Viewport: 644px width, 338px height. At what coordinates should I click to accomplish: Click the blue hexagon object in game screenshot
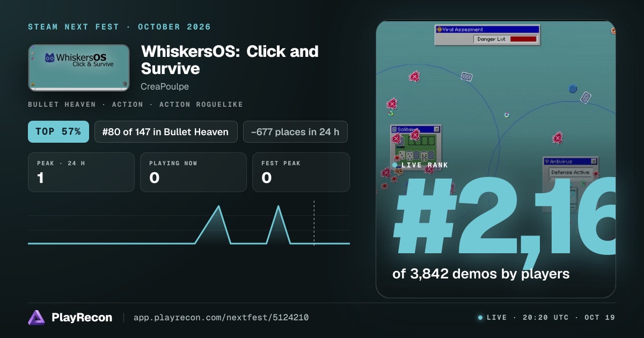coord(573,89)
